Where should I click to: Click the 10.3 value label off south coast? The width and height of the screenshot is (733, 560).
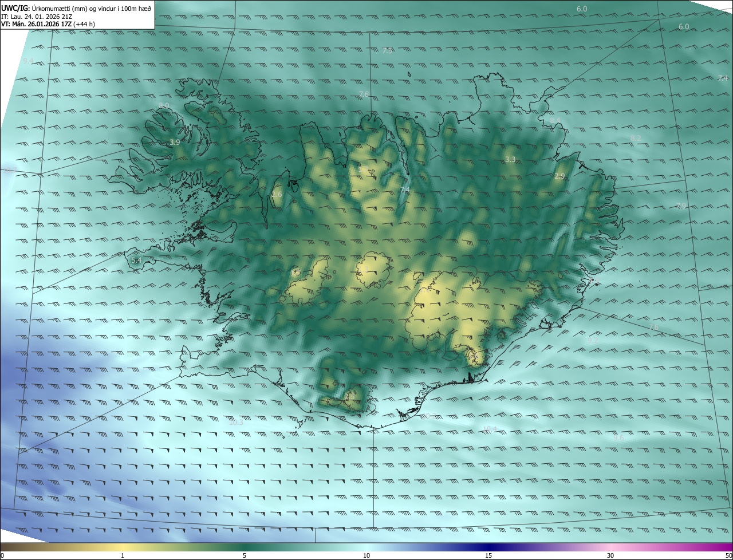(237, 423)
